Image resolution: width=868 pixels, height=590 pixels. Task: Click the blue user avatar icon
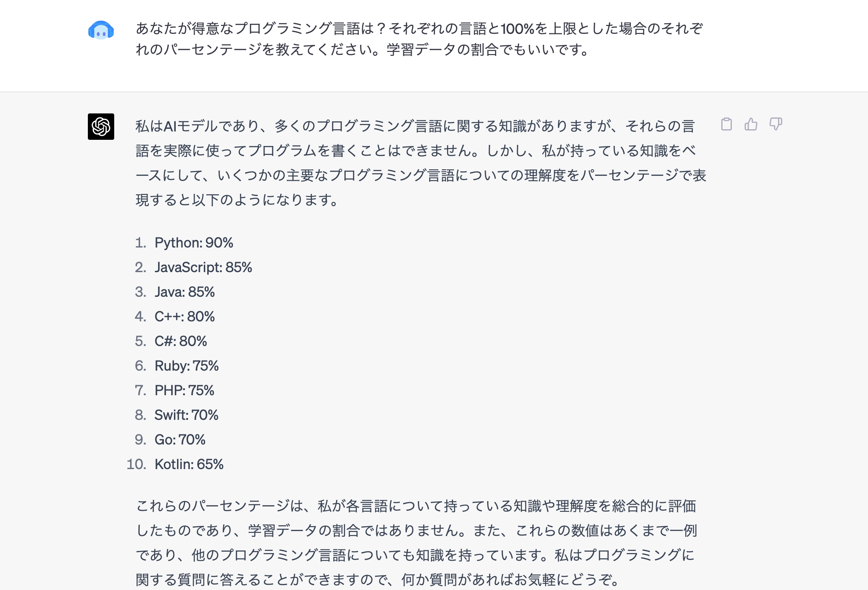point(101,30)
